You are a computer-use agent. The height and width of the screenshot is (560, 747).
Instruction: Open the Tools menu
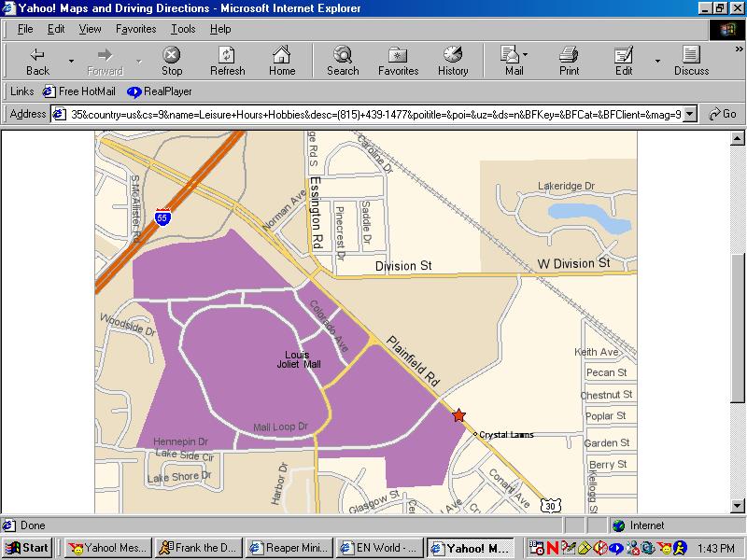[x=183, y=29]
